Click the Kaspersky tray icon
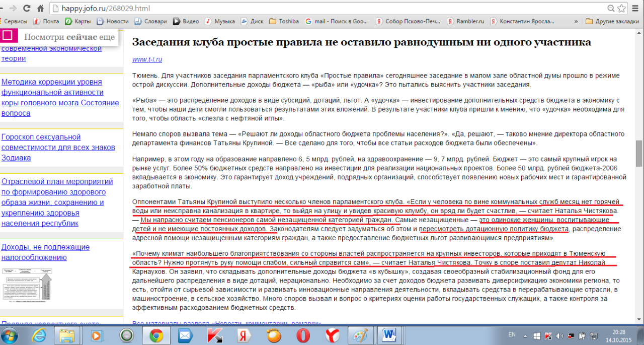644x345 pixels. tap(548, 335)
